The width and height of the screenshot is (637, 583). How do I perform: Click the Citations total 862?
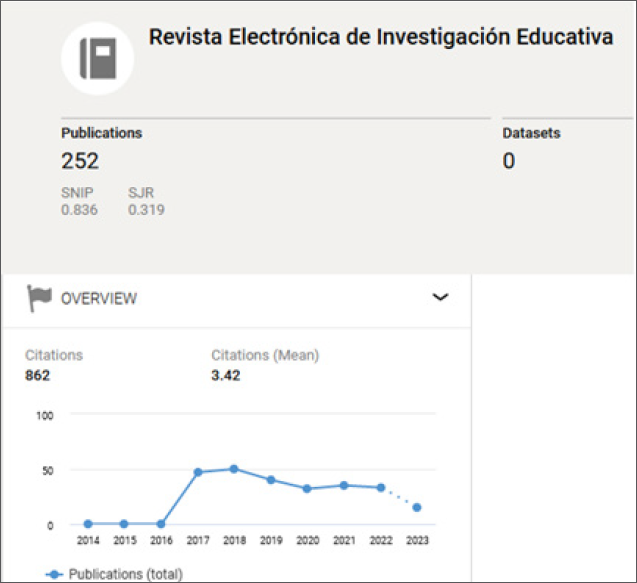click(37, 376)
